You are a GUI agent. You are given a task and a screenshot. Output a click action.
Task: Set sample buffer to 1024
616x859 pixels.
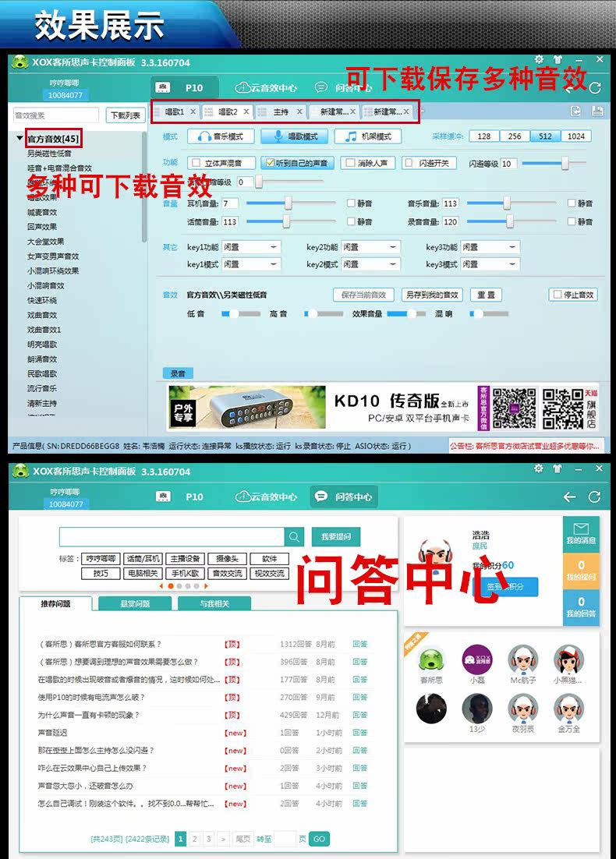pyautogui.click(x=576, y=136)
